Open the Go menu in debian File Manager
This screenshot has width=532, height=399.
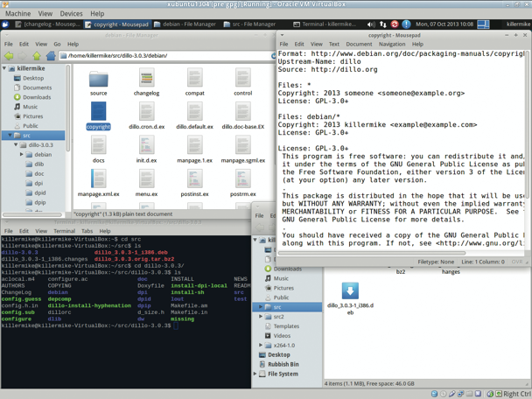(57, 44)
